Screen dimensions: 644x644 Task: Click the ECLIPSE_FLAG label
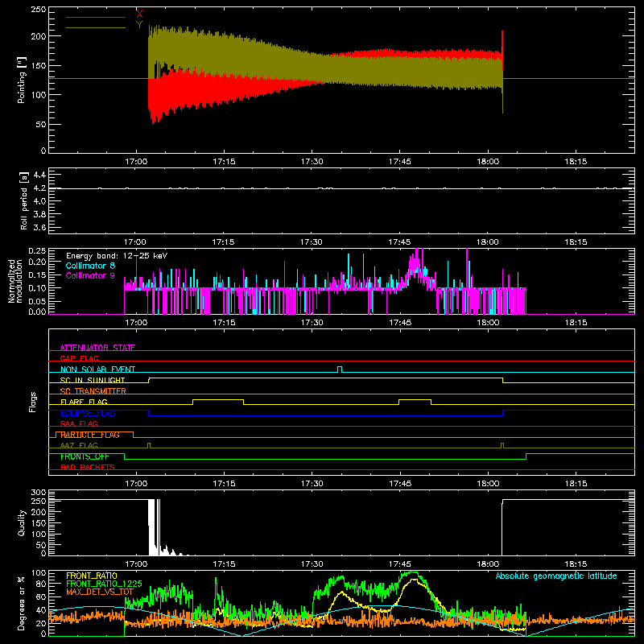point(88,413)
